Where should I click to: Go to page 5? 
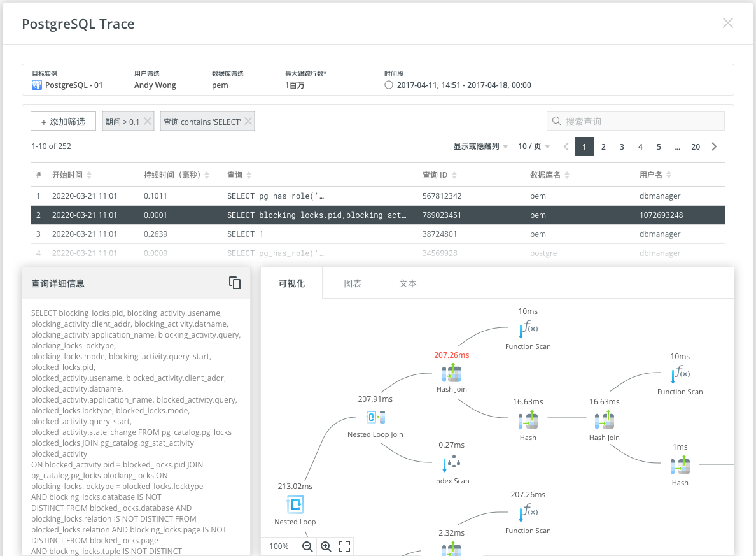659,146
